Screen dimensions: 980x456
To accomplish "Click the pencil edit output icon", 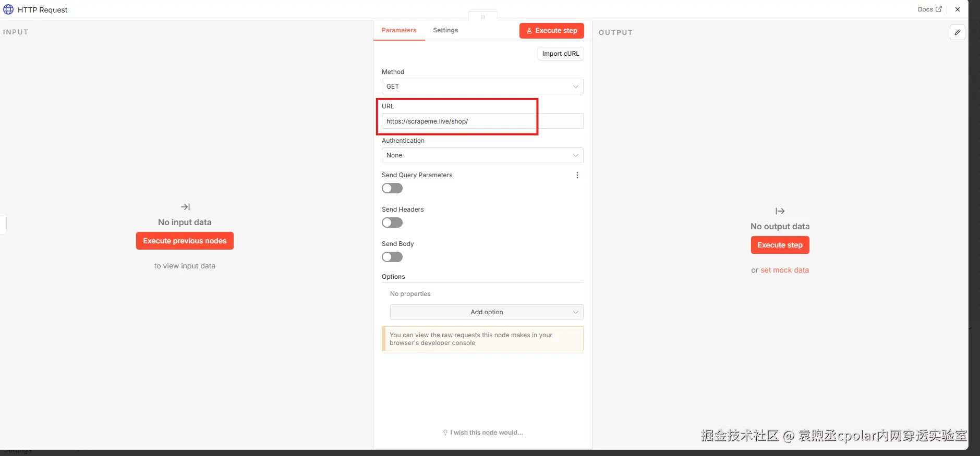I will 958,32.
